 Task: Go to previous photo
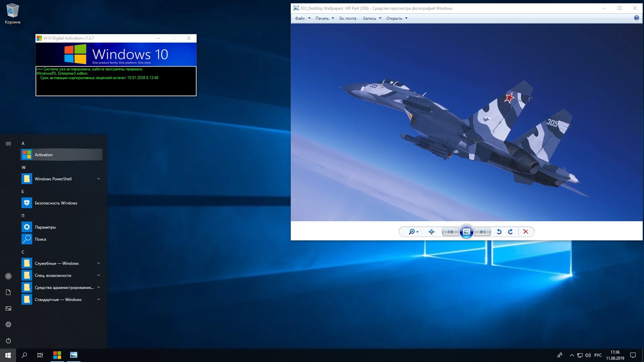coord(450,232)
